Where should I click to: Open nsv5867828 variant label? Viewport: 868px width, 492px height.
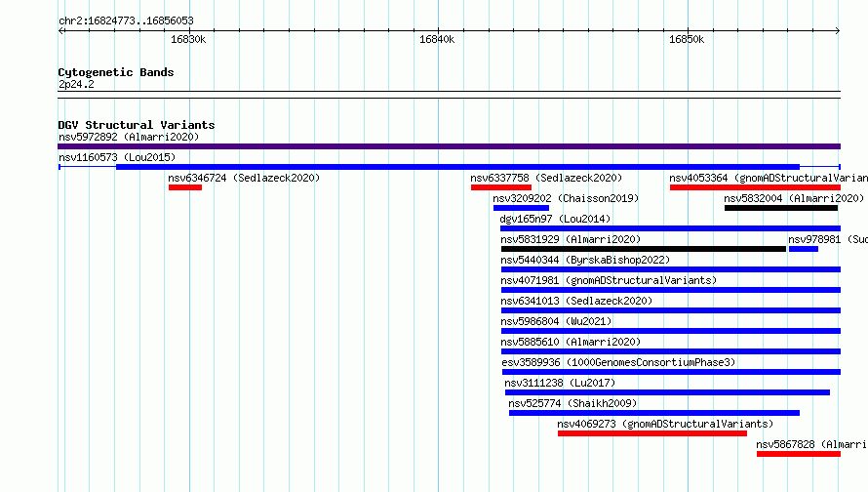811,444
